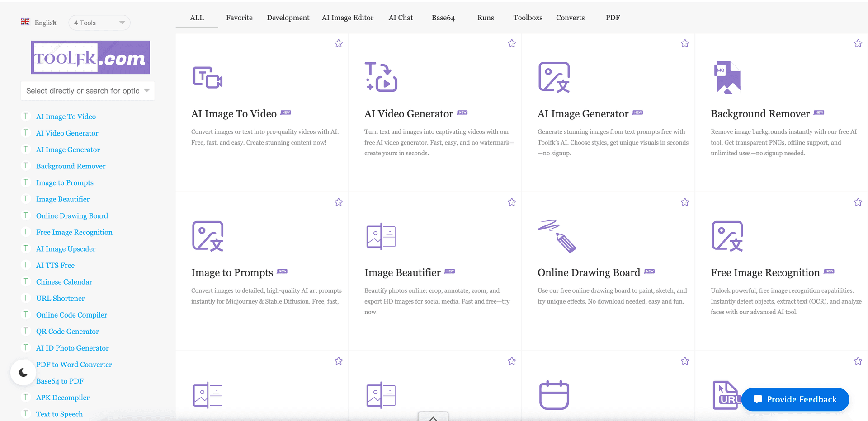Select the ALL tab
The height and width of the screenshot is (421, 868).
[197, 18]
